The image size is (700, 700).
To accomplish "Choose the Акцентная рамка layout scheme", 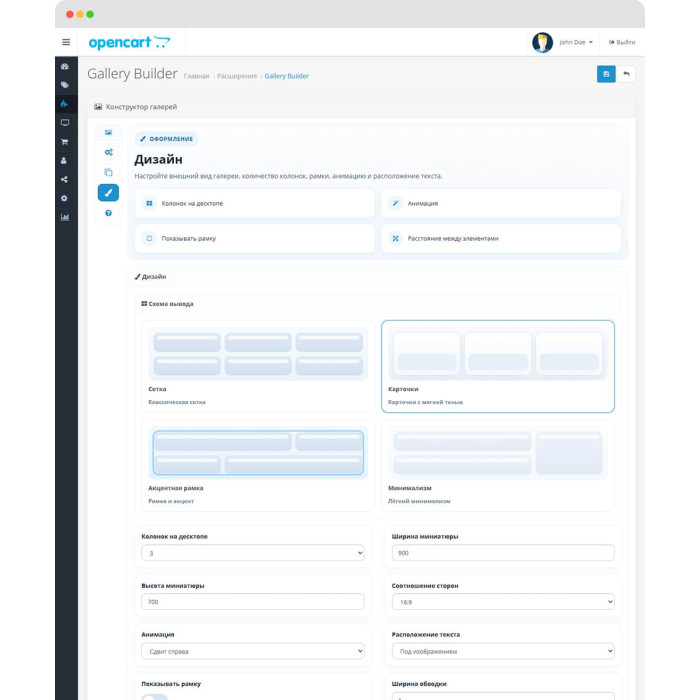I will pyautogui.click(x=258, y=465).
